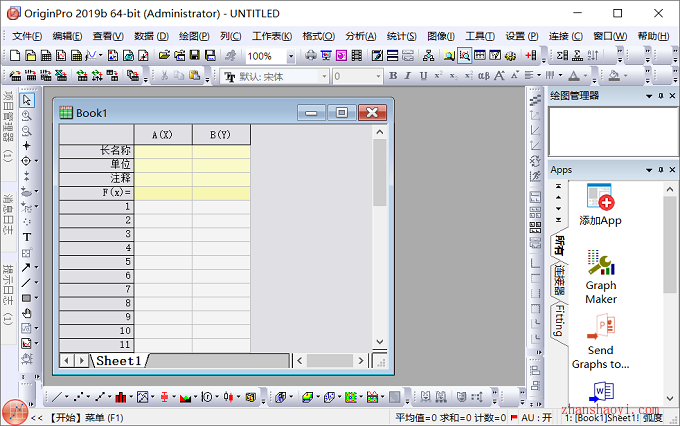
Task: Open the Statistics menu 统计(S)
Action: 402,36
